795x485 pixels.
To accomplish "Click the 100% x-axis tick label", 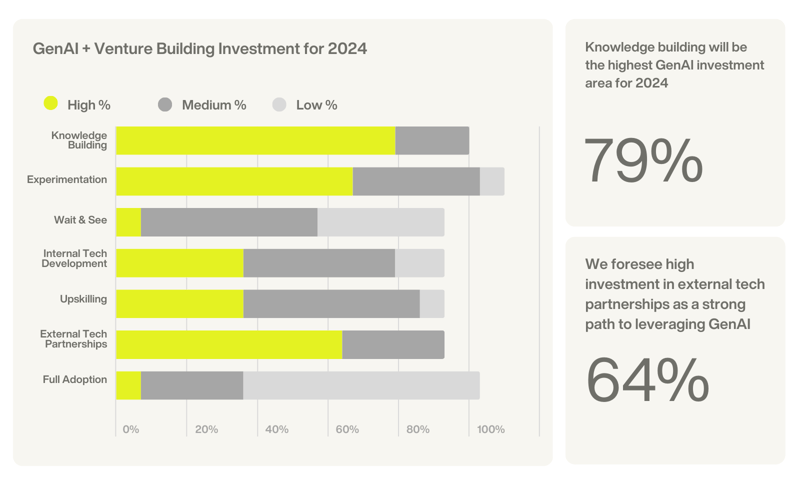I will (x=491, y=430).
